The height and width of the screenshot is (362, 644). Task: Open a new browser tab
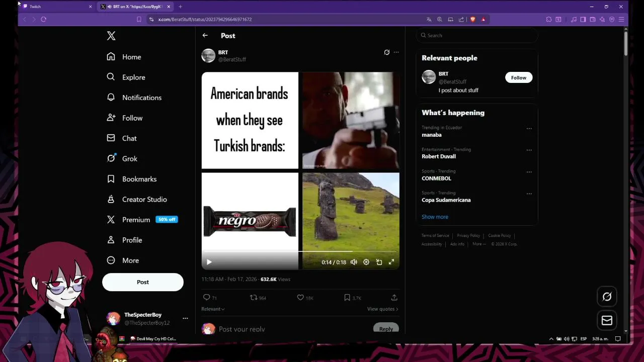pyautogui.click(x=180, y=7)
